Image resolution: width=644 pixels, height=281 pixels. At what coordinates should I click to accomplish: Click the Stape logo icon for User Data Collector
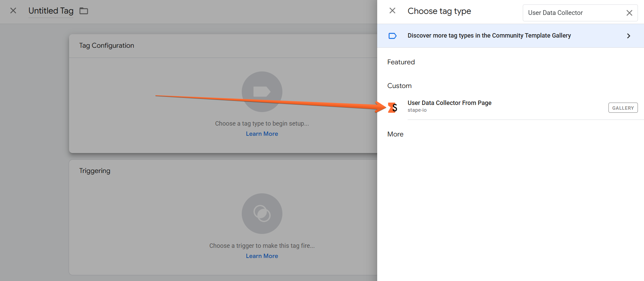(x=393, y=108)
